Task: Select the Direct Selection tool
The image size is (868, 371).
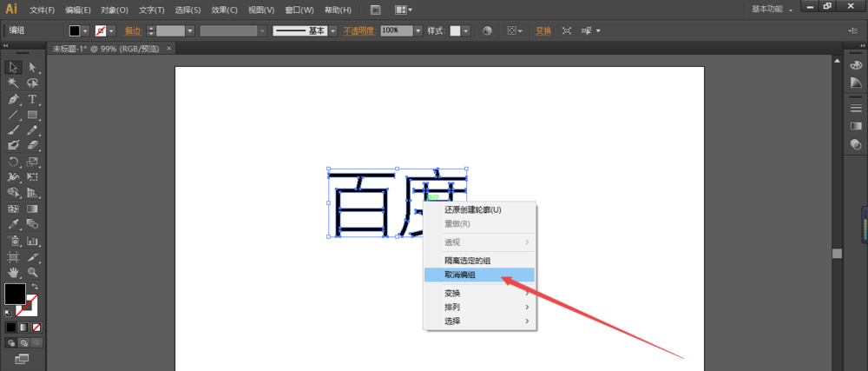Action: pos(33,68)
